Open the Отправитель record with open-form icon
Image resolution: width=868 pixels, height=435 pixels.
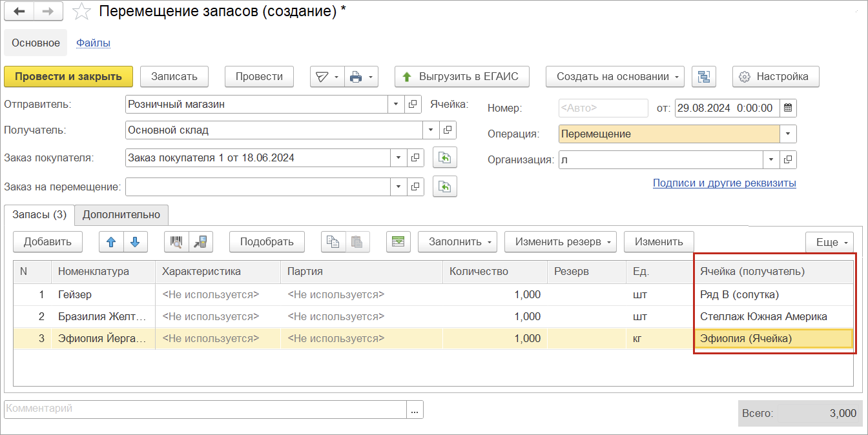click(x=414, y=104)
